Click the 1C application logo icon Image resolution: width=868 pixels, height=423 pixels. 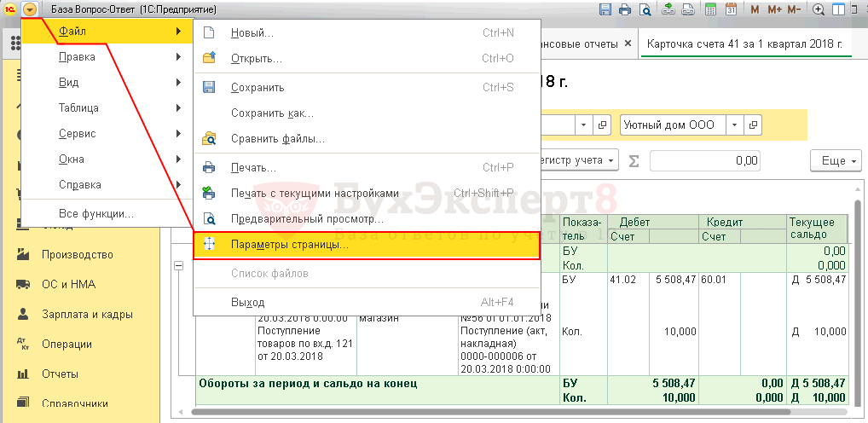click(x=10, y=9)
